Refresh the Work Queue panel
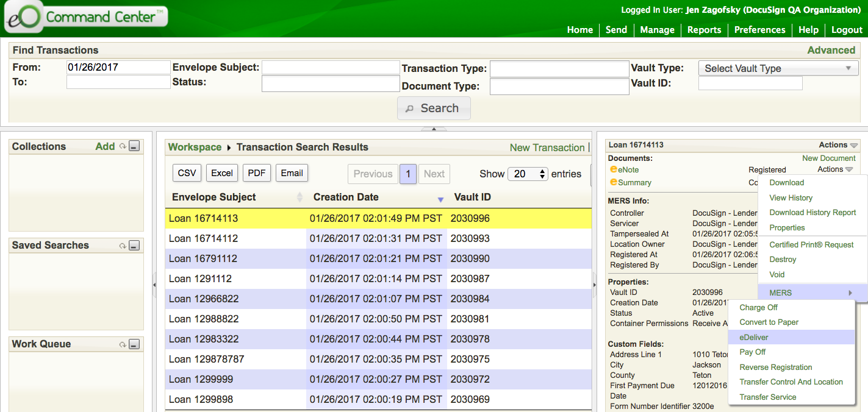 [x=123, y=344]
